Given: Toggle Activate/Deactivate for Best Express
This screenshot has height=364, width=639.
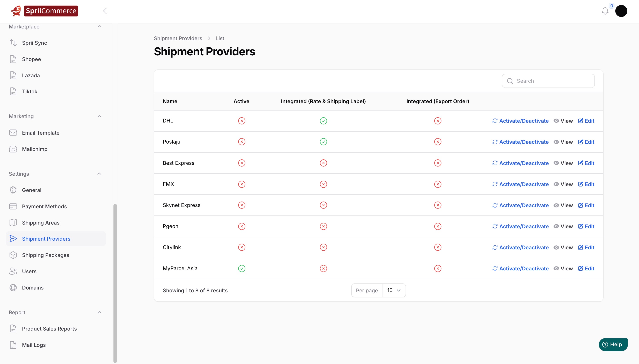Looking at the screenshot, I should [x=520, y=163].
